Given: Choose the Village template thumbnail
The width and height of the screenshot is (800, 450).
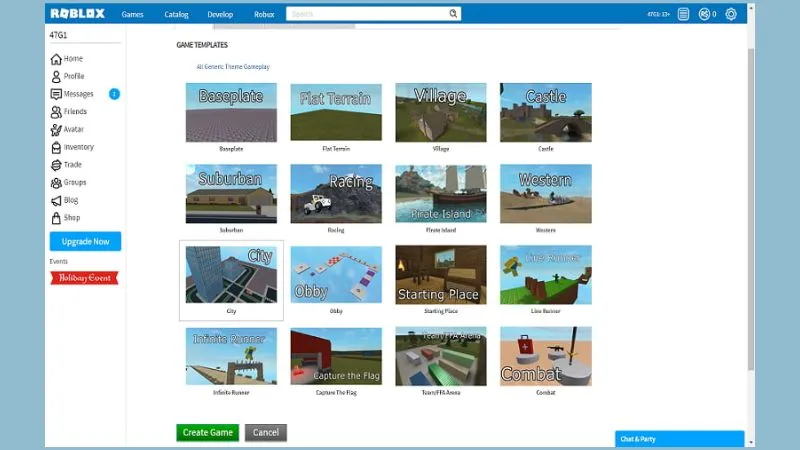Looking at the screenshot, I should (441, 112).
